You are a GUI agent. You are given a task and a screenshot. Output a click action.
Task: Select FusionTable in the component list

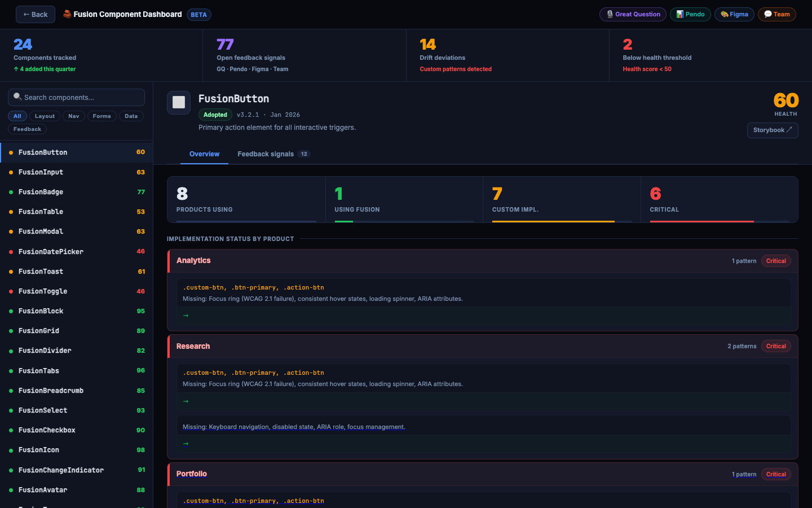point(77,212)
